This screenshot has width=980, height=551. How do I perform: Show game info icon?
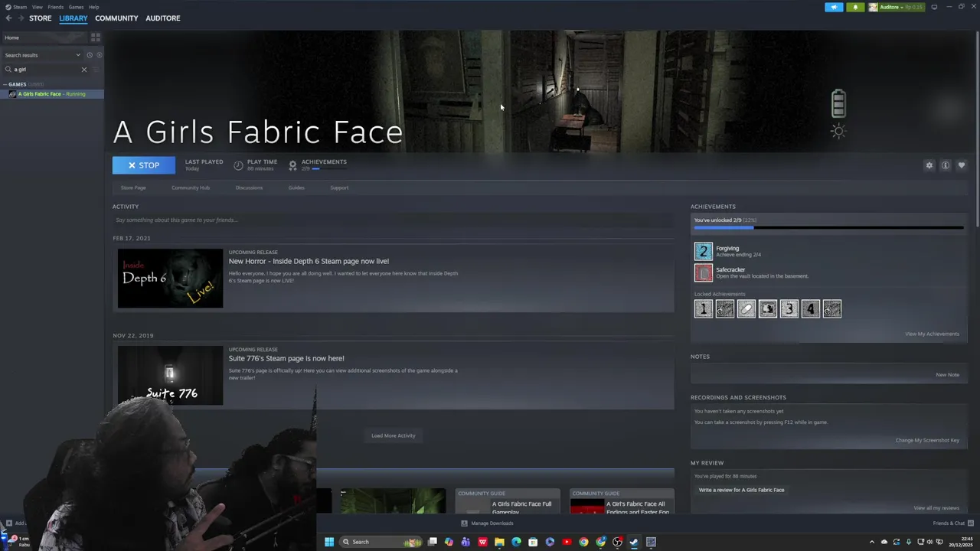click(946, 165)
